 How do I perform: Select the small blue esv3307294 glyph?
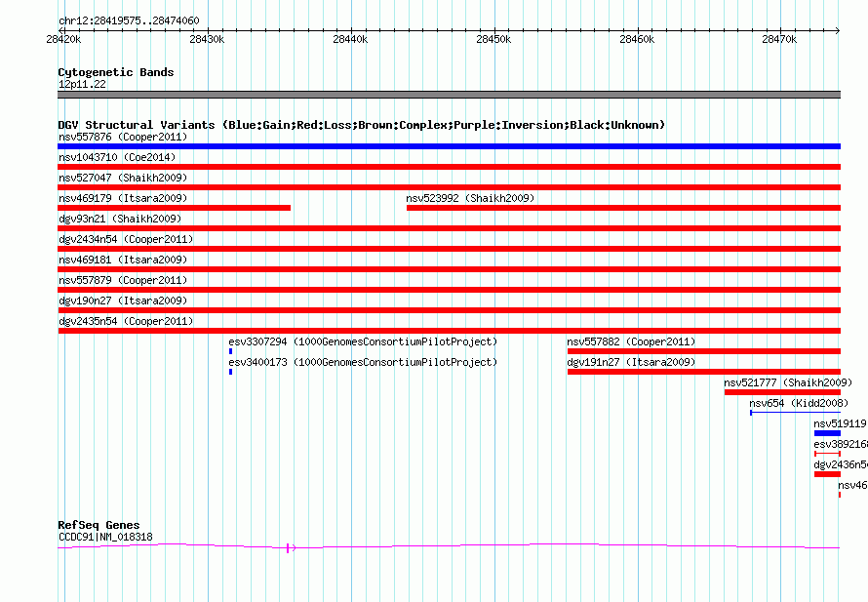point(230,351)
